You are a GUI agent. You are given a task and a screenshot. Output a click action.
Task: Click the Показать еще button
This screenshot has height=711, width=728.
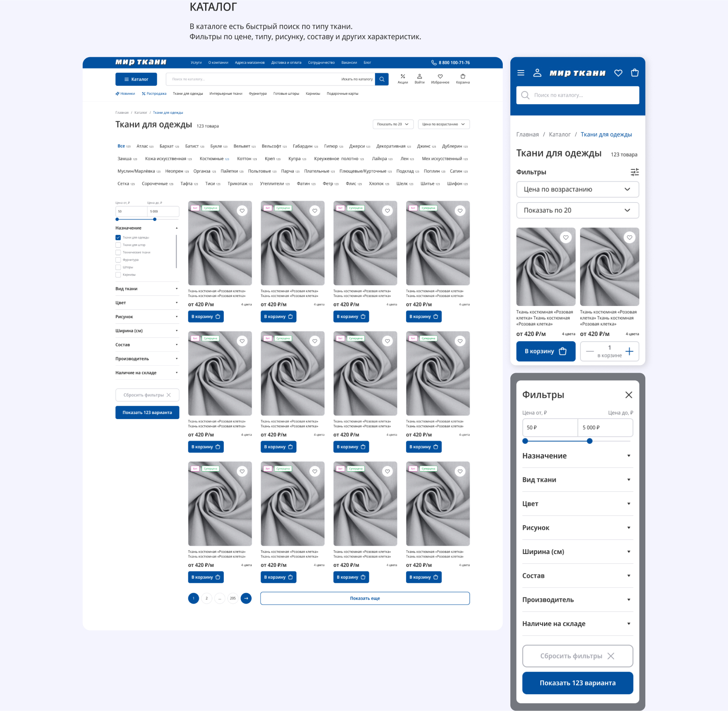pos(365,598)
